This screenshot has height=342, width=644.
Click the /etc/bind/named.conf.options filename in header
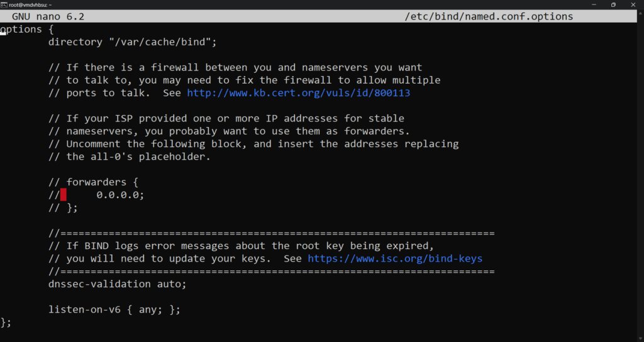[489, 17]
